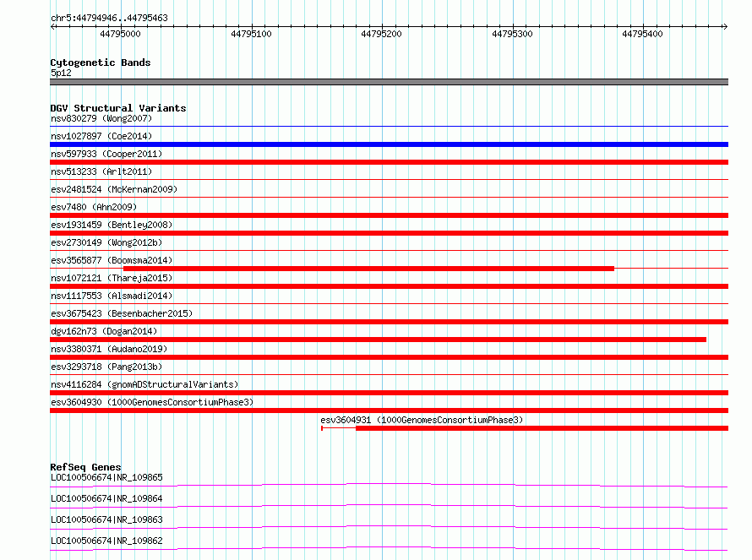Select the DGV Structural Variants track title
Image resolution: width=752 pixels, height=560 pixels.
point(118,108)
